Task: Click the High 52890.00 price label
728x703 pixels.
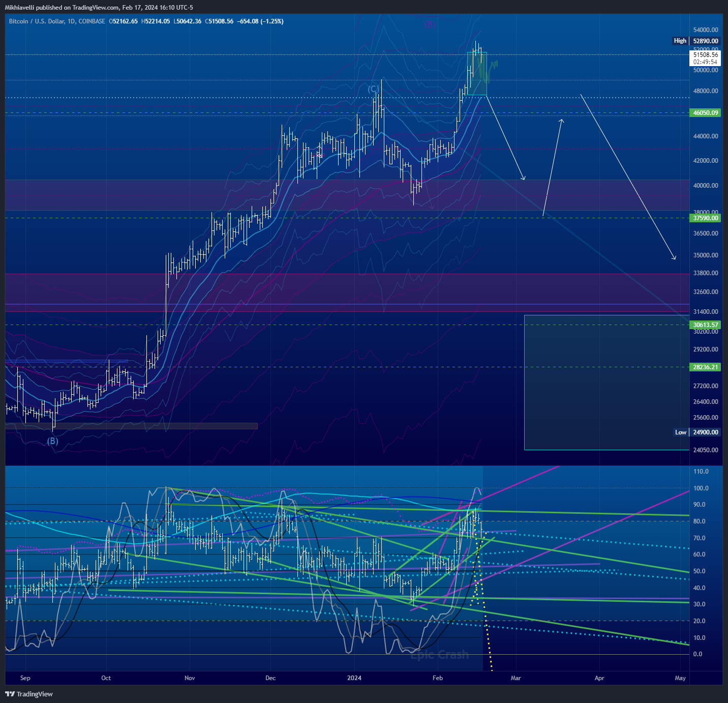Action: tap(696, 41)
